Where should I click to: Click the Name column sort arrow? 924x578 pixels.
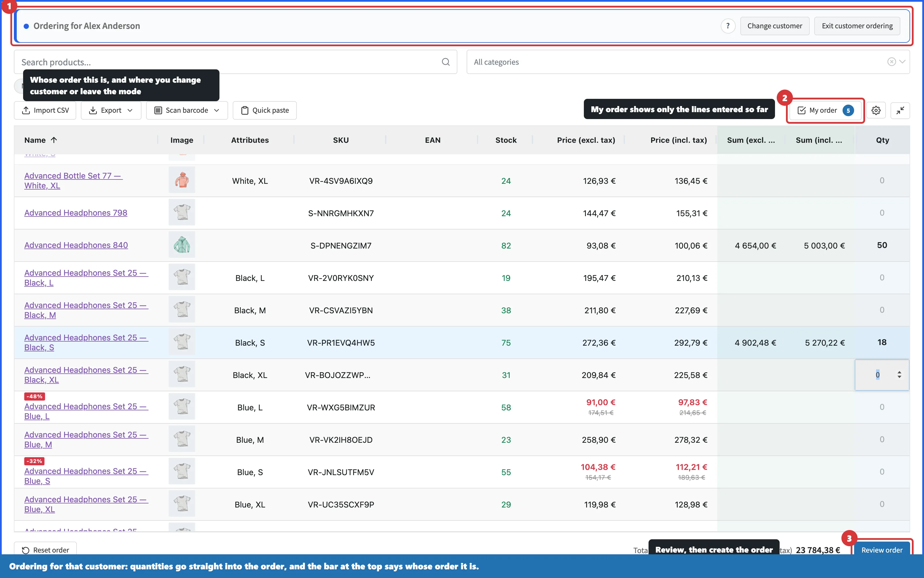click(54, 140)
